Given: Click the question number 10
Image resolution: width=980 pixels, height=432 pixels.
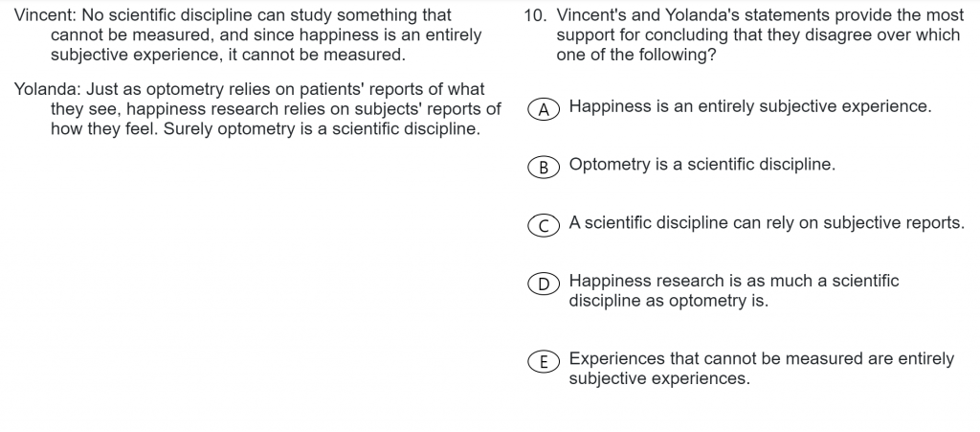Looking at the screenshot, I should point(536,15).
